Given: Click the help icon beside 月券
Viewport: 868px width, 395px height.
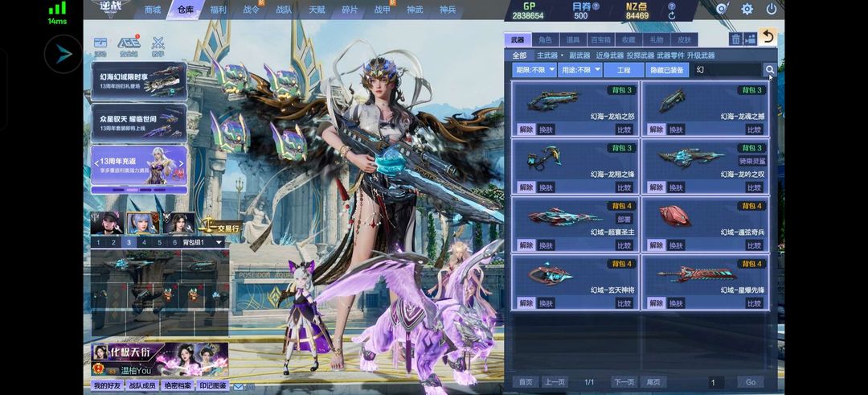Looking at the screenshot, I should 596,6.
